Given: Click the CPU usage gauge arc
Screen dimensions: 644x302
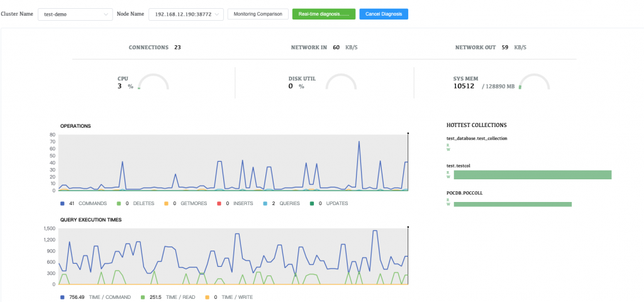Looking at the screenshot, I should tap(153, 82).
